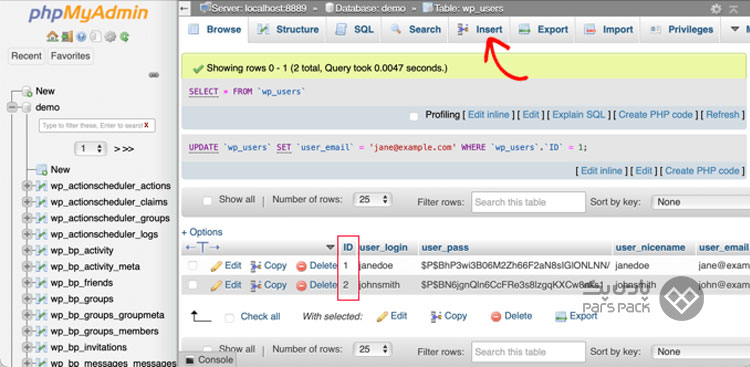750x367 pixels.
Task: Toggle the Profiling checkbox
Action: pos(414,116)
